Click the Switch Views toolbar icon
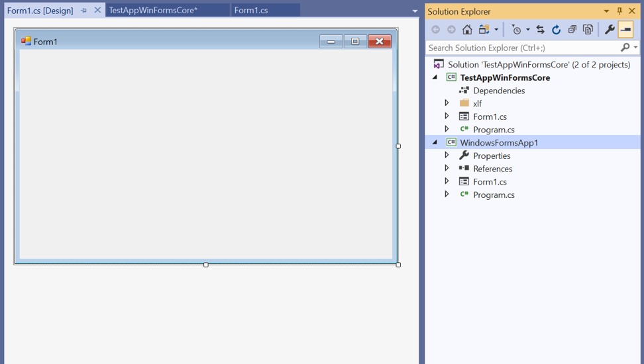Viewport: 644px width, 364px height. click(x=484, y=30)
